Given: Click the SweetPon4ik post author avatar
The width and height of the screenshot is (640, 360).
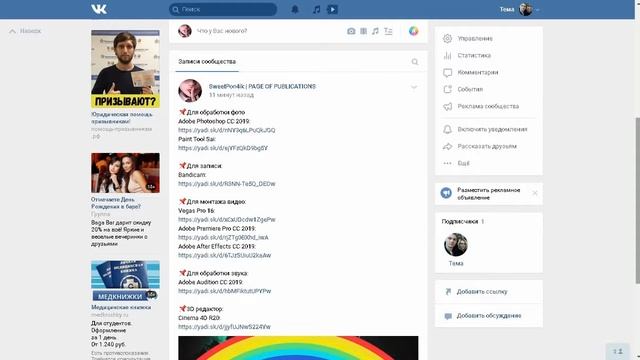Looking at the screenshot, I should 190,90.
